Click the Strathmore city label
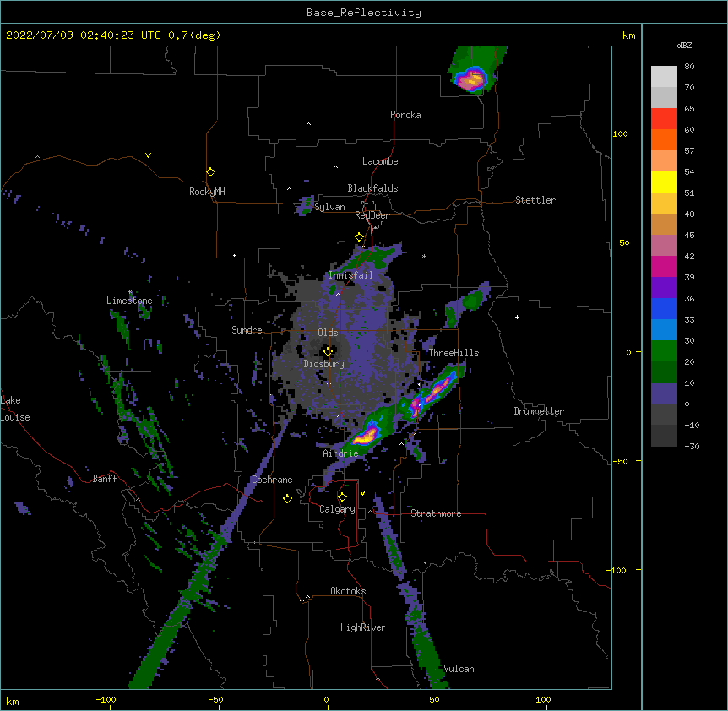The width and height of the screenshot is (728, 711). (x=436, y=513)
